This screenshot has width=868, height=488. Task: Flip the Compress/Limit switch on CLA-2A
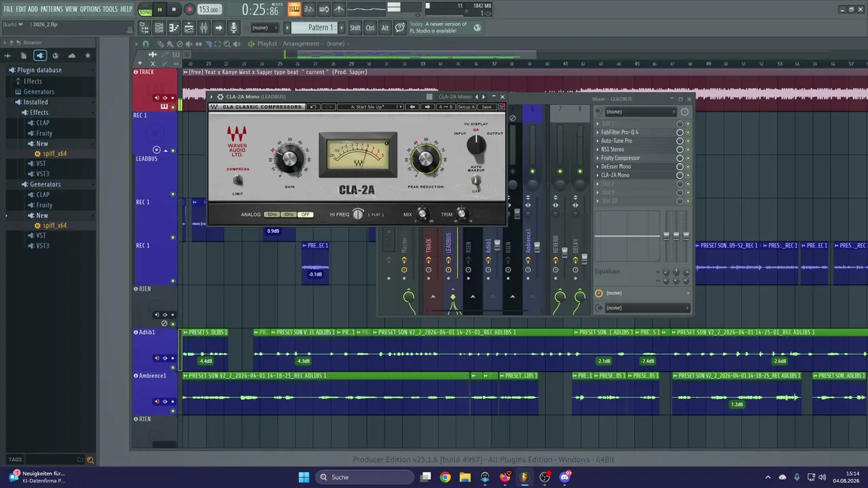coord(237,180)
